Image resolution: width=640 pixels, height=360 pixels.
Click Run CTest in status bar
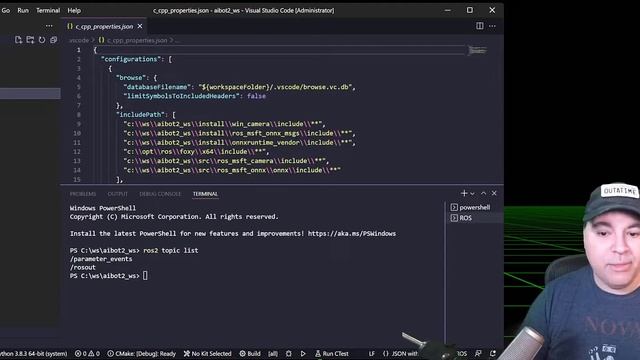[332, 353]
